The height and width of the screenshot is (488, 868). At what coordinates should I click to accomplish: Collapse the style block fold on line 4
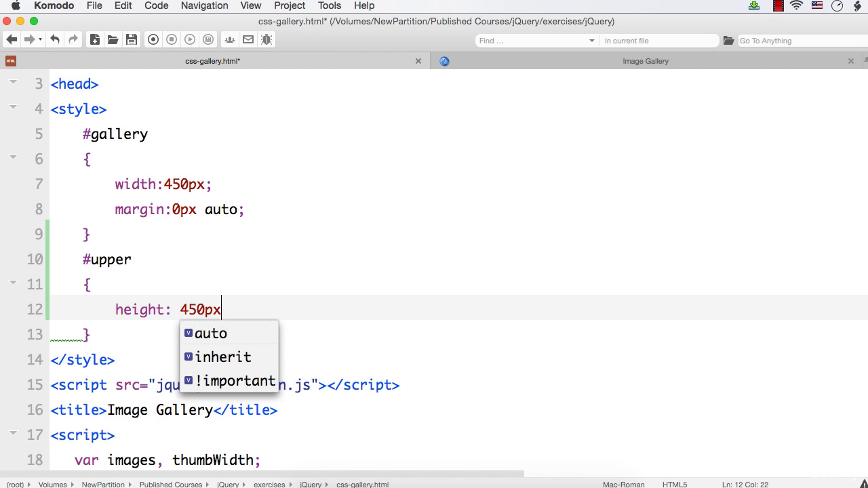(x=12, y=107)
